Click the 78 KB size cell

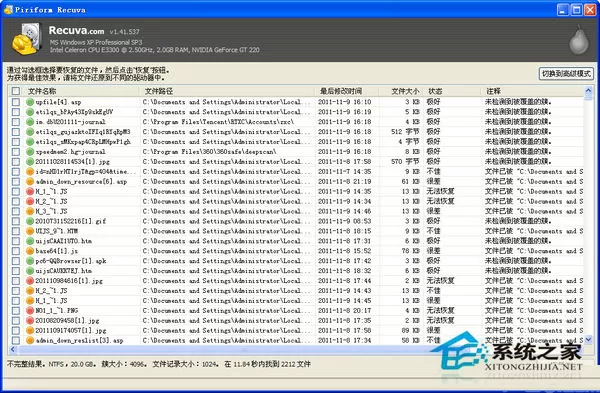410,251
